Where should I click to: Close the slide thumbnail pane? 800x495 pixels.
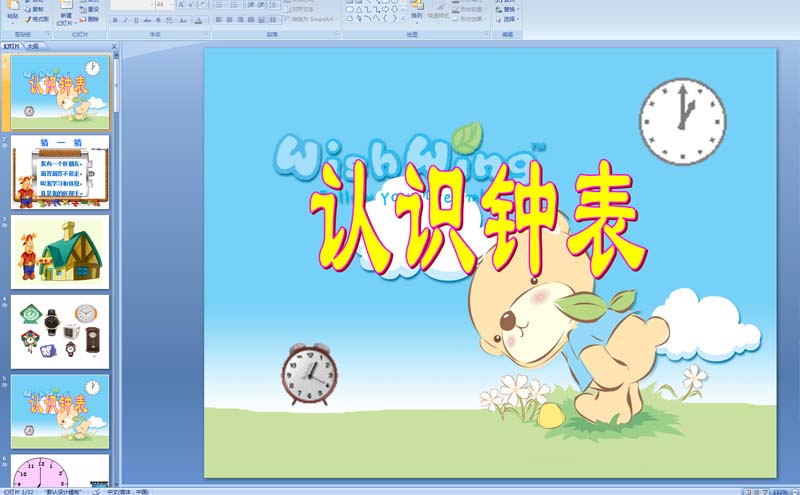pos(114,46)
